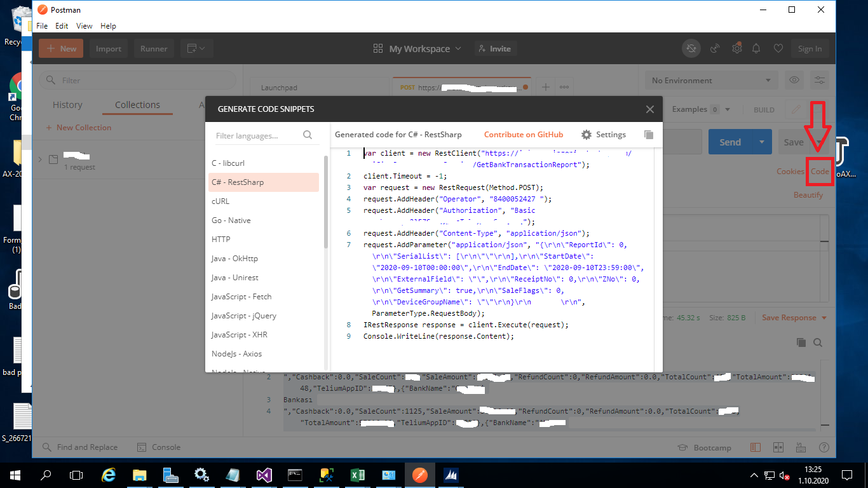Image resolution: width=868 pixels, height=488 pixels.
Task: Open manage environments sliders icon
Action: tap(820, 80)
